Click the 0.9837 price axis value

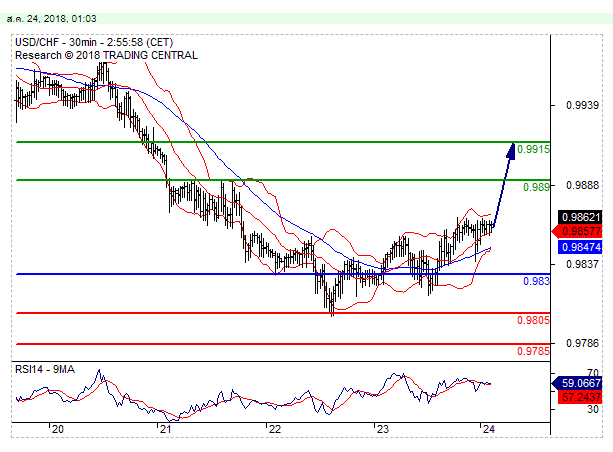tap(582, 264)
